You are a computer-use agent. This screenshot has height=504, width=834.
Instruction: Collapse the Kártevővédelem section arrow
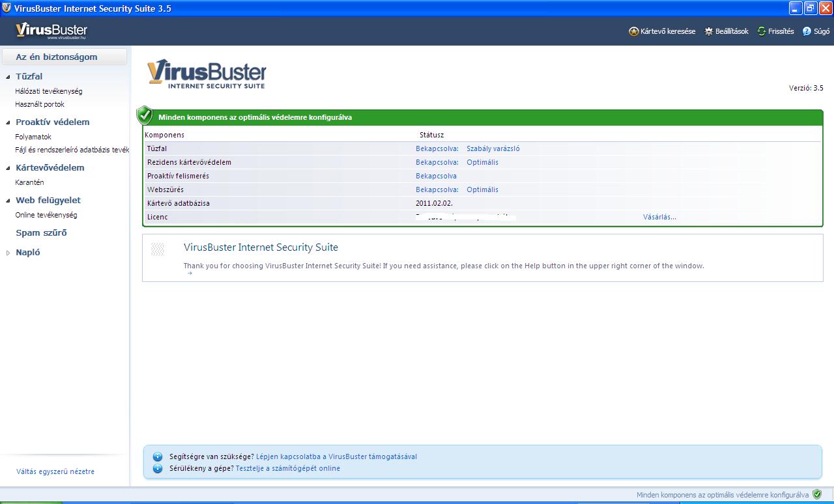click(x=8, y=168)
